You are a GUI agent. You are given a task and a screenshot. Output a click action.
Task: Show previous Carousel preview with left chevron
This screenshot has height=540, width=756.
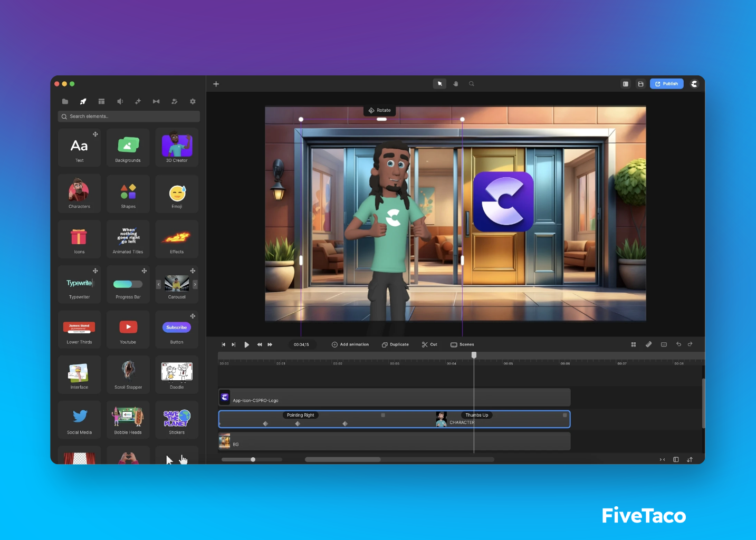coord(158,285)
